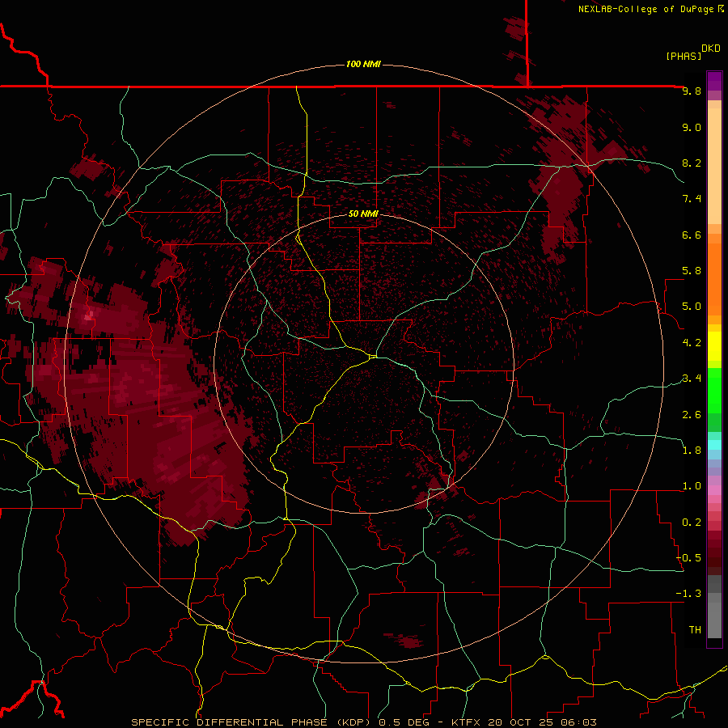Screen dimensions: 728x728
Task: Click the 9.0 colorbar value
Action: pos(692,127)
